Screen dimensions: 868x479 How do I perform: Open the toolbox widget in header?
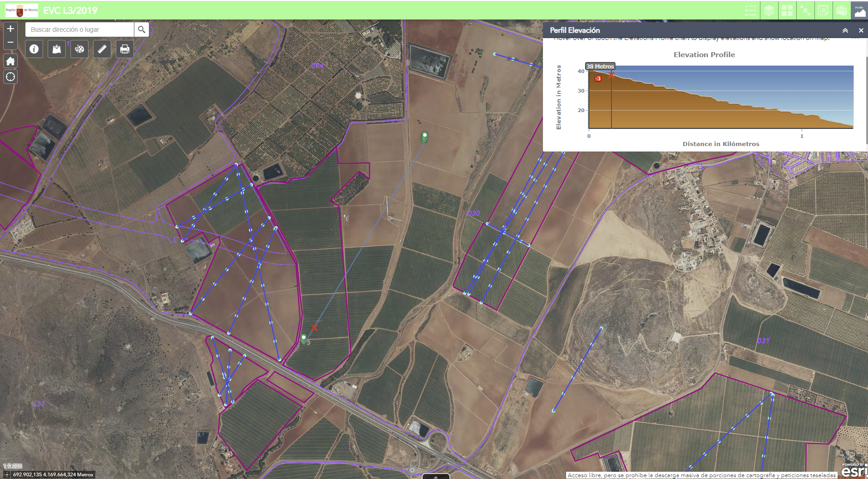[841, 10]
